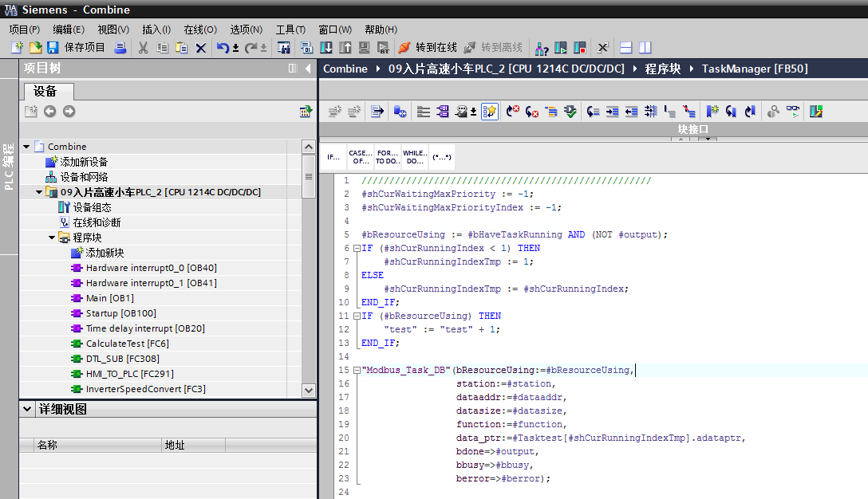
Task: Paste with the clipboard icon
Action: 181,48
